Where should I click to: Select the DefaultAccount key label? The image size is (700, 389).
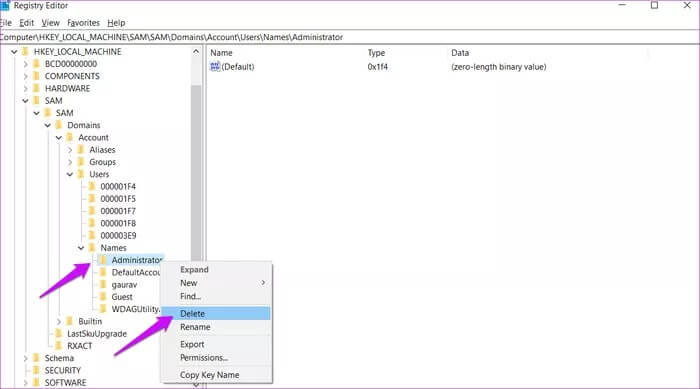136,272
